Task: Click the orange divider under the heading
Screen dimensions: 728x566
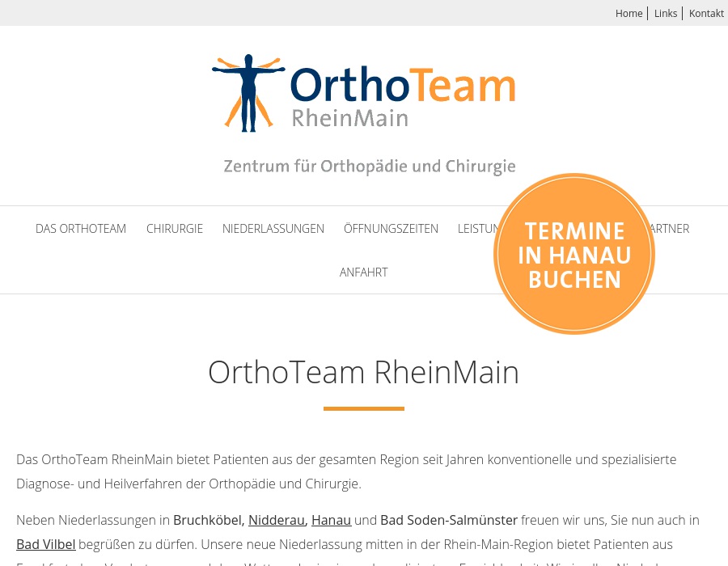Action: coord(363,408)
